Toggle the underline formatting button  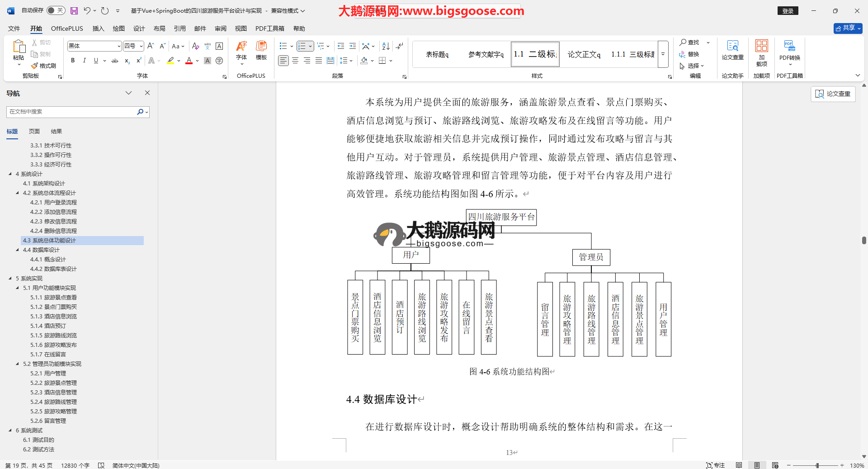click(96, 61)
